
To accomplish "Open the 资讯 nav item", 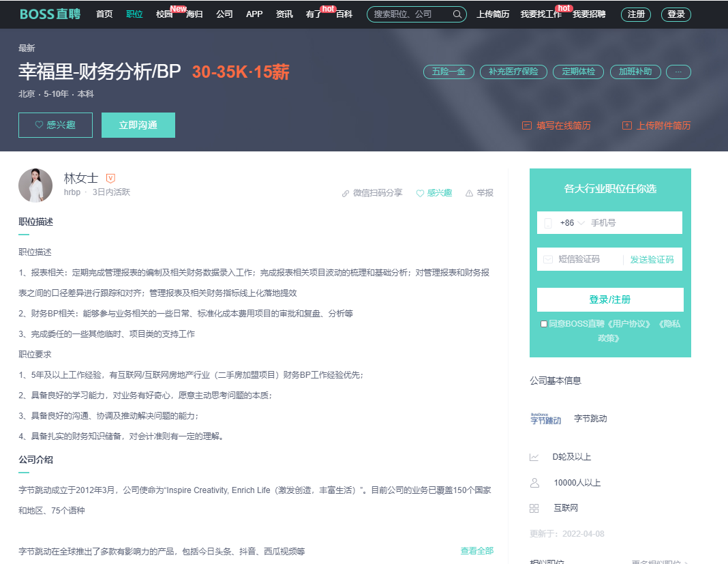I will (x=284, y=14).
